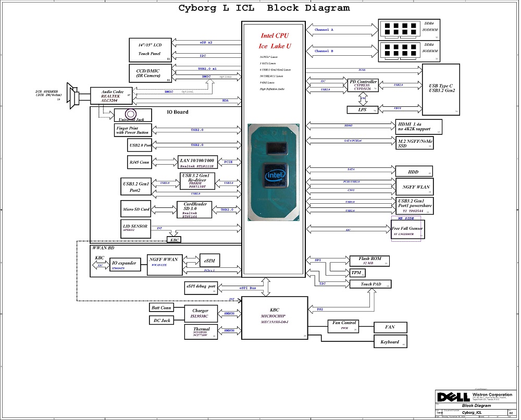Click the '14"/15" LCD Touch Panel' block
This screenshot has height=420, width=521.
[x=150, y=50]
